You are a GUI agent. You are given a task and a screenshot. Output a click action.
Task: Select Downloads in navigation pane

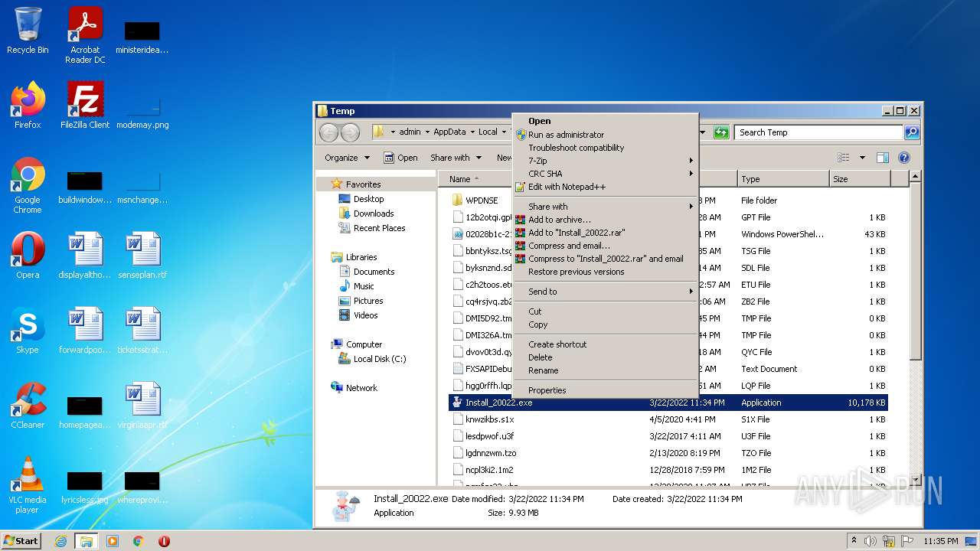coord(374,214)
